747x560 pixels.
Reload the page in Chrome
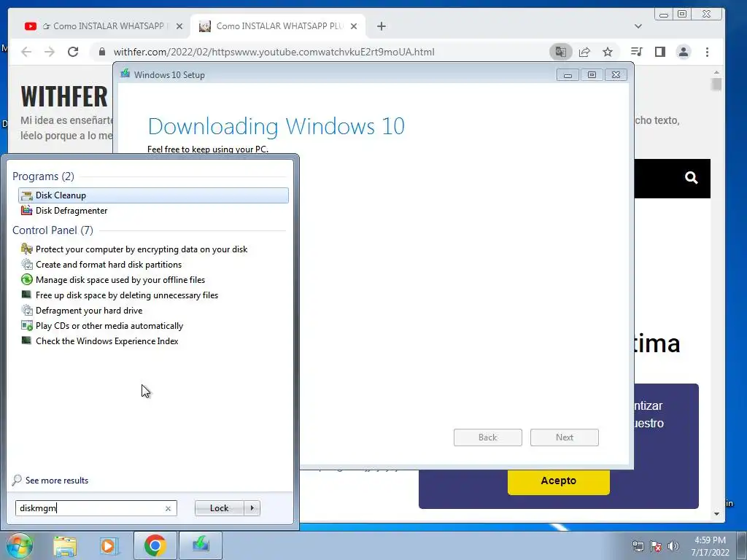pos(73,52)
